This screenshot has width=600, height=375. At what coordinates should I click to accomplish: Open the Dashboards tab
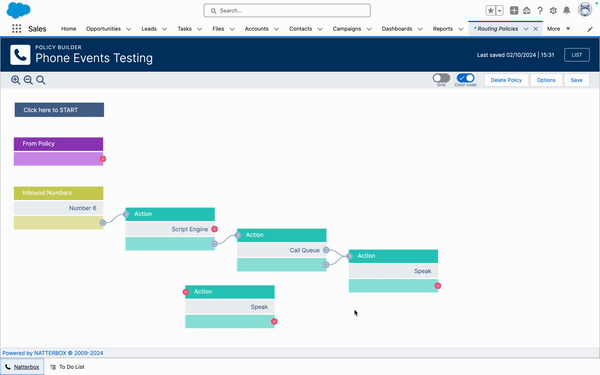(x=397, y=29)
